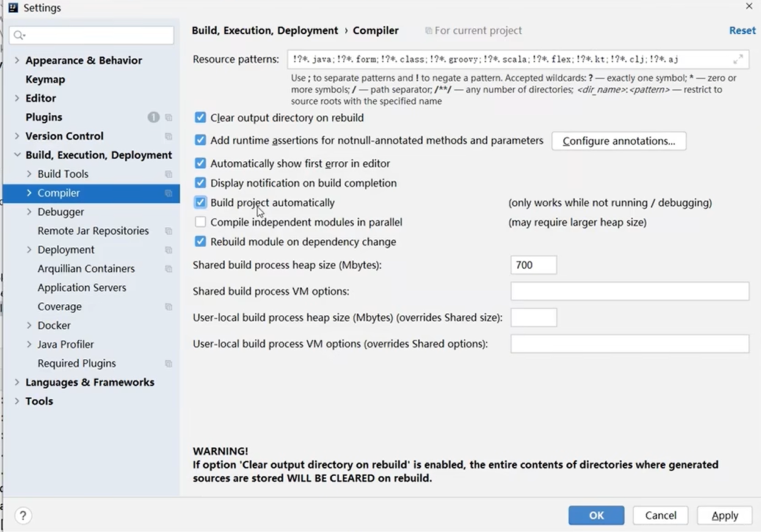Click the project icon next to Build Tools

click(169, 174)
